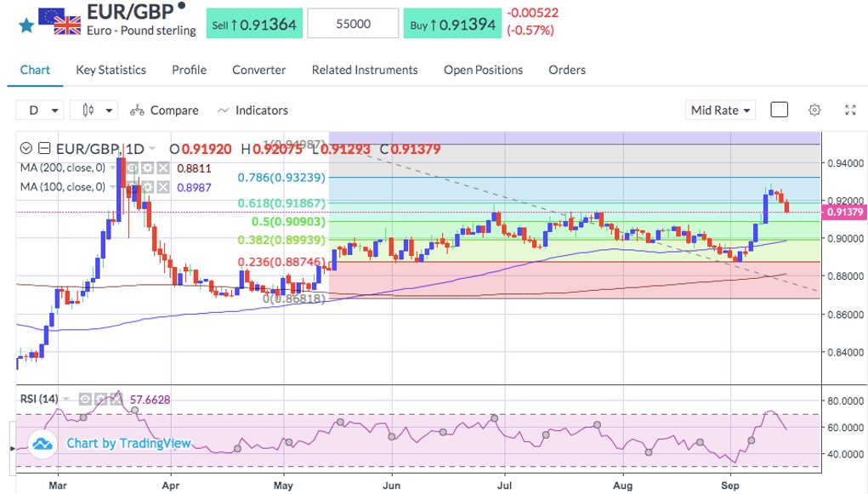Toggle visibility eye for RSI (14)
The width and height of the screenshot is (868, 494).
[x=85, y=400]
